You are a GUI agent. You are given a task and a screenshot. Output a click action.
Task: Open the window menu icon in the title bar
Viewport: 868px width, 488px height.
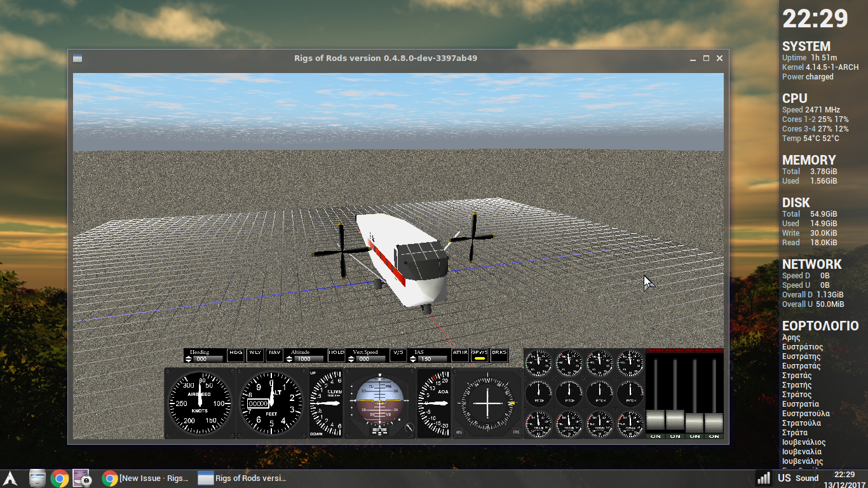pyautogui.click(x=78, y=58)
